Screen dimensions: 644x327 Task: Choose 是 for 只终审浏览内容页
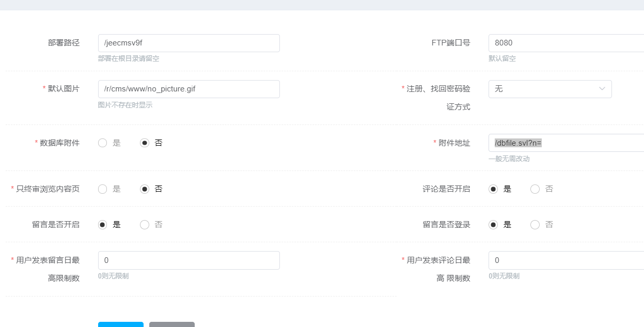103,189
